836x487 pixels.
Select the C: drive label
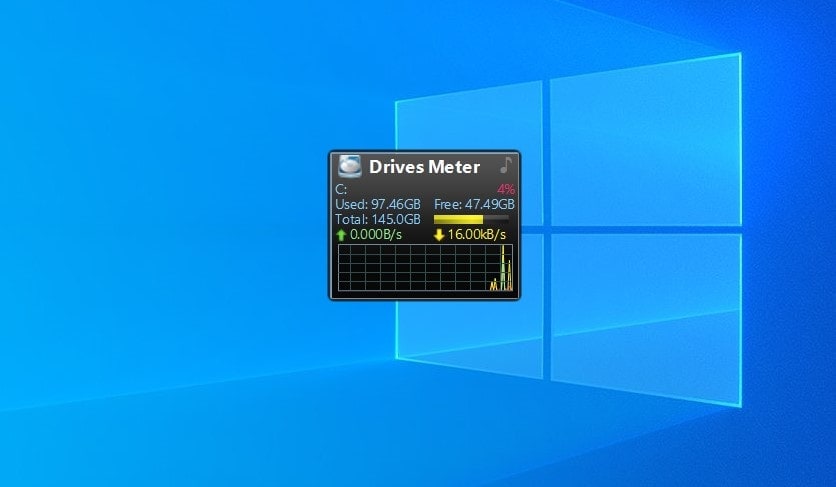(x=341, y=189)
